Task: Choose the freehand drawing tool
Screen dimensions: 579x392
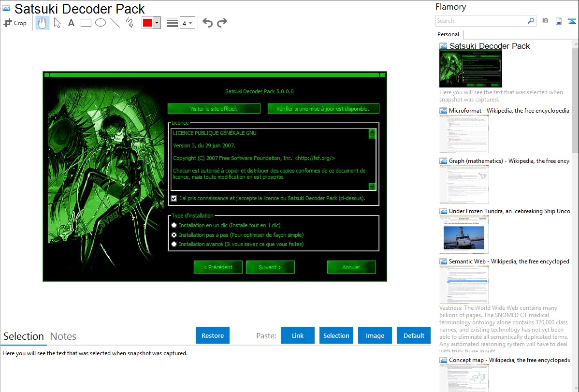Action: [x=130, y=23]
